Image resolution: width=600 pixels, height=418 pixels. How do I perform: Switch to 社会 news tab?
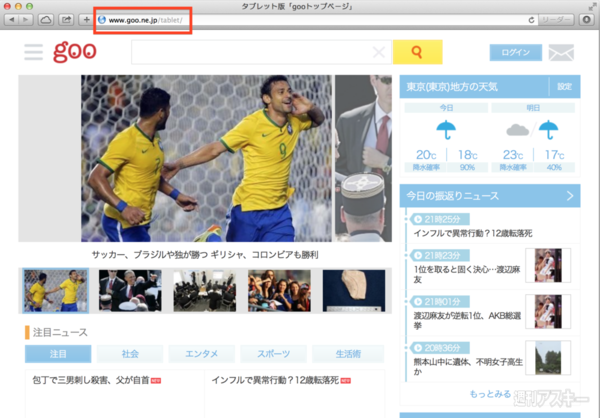pyautogui.click(x=130, y=354)
